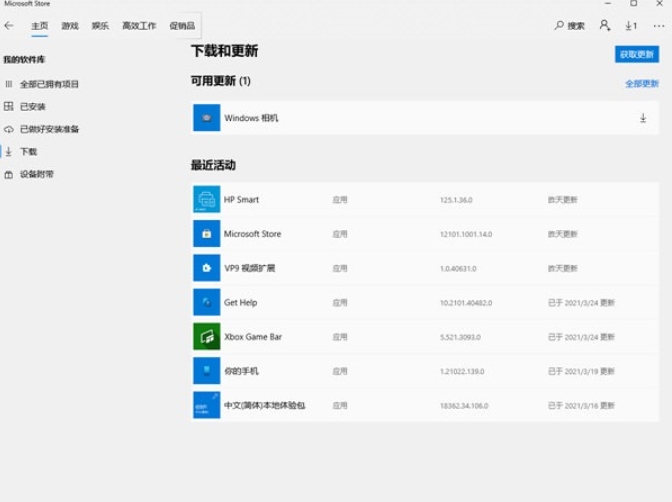Click the library icon beside 全部已拥有项目

pos(9,84)
